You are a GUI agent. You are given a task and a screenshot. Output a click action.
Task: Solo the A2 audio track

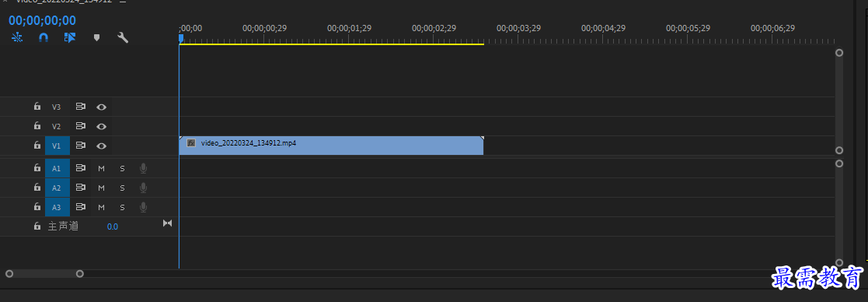click(122, 188)
